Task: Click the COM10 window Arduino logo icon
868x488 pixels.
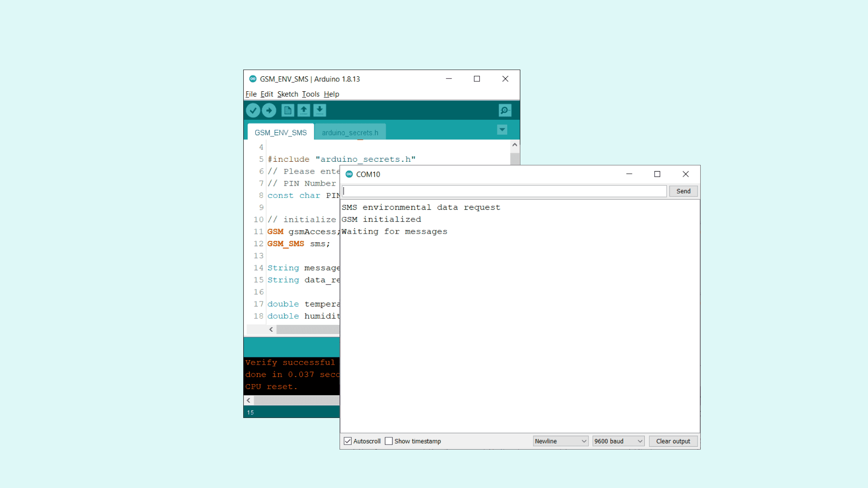Action: pos(349,174)
